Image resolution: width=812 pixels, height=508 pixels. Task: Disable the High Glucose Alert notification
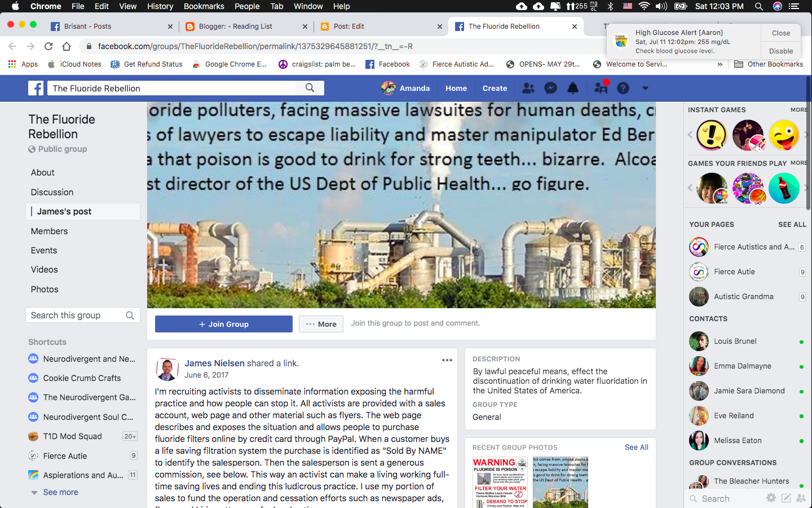click(780, 51)
